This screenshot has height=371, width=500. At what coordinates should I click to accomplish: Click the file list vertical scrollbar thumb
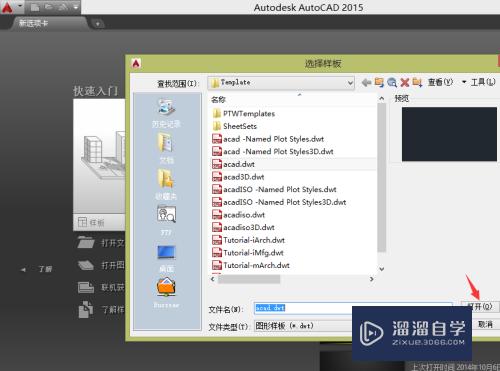click(382, 177)
